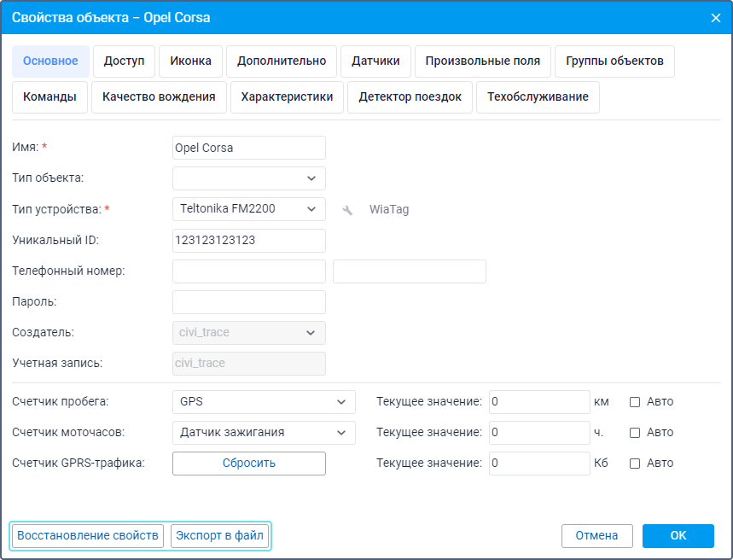This screenshot has height=560, width=733.
Task: Click the Уникальный ID input field
Action: tap(249, 241)
